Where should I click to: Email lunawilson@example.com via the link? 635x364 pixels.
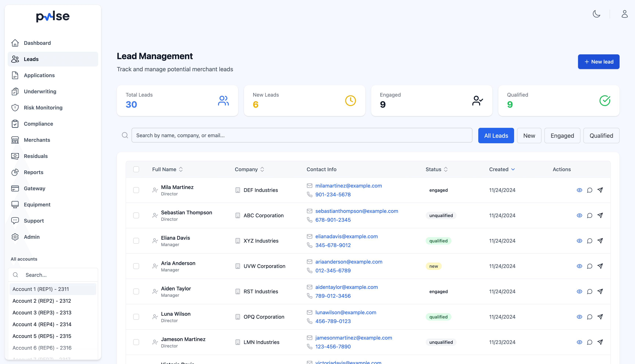tap(346, 312)
